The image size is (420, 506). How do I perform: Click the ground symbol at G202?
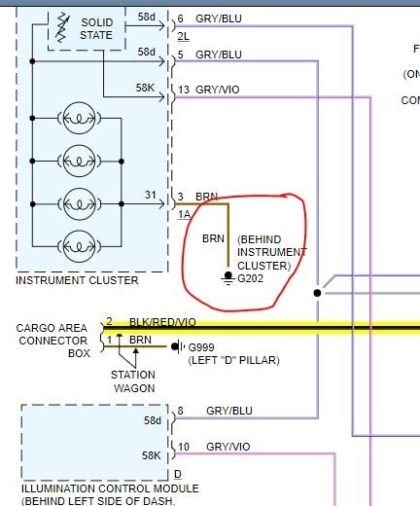pos(228,278)
